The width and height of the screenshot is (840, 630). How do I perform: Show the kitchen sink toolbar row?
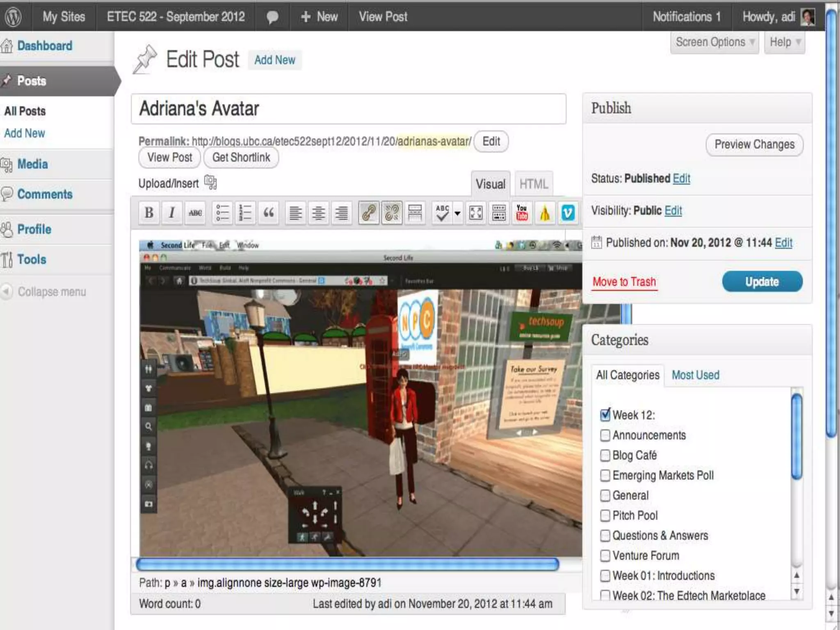coord(499,212)
